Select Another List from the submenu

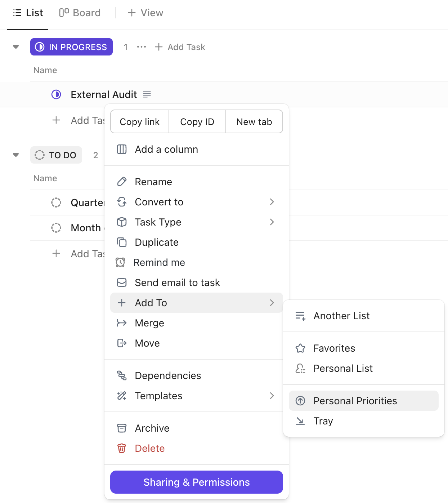(341, 316)
